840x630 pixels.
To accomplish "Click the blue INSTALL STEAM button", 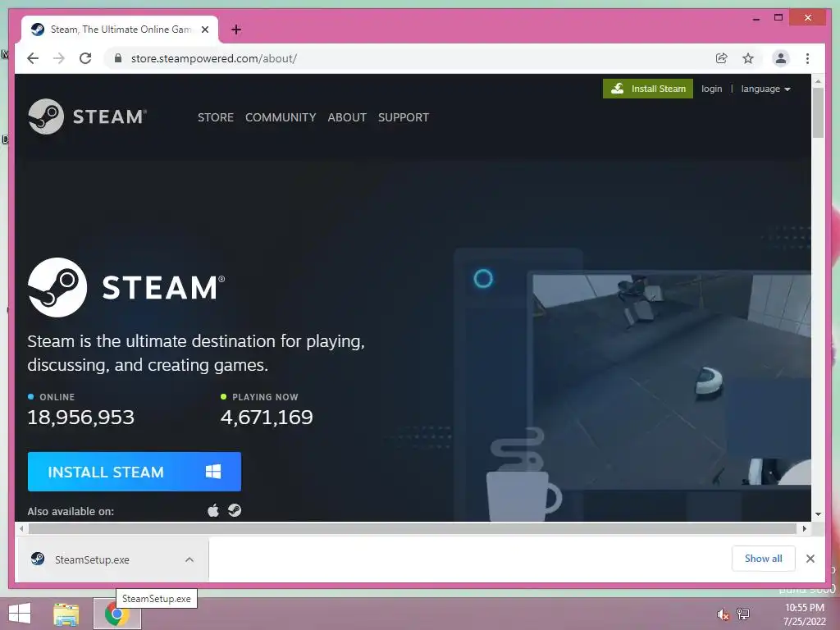I will [135, 472].
